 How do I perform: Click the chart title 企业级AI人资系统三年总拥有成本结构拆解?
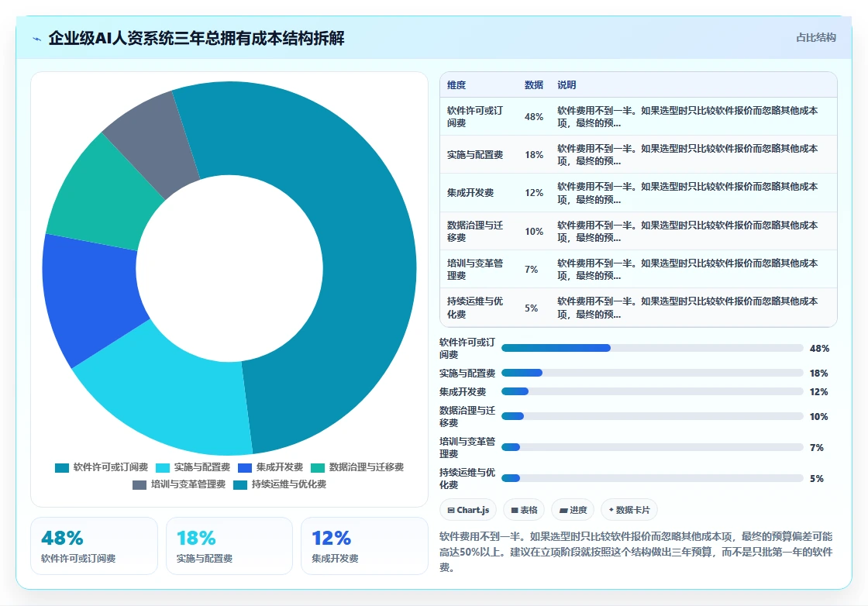click(196, 38)
